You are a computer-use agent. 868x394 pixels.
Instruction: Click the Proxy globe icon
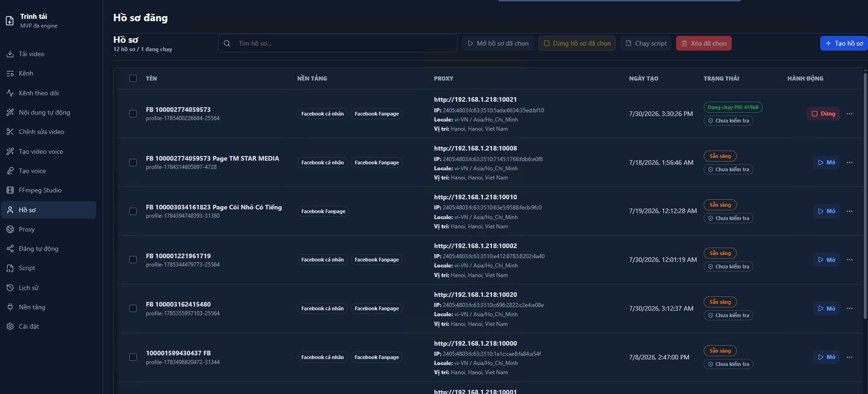click(x=10, y=229)
